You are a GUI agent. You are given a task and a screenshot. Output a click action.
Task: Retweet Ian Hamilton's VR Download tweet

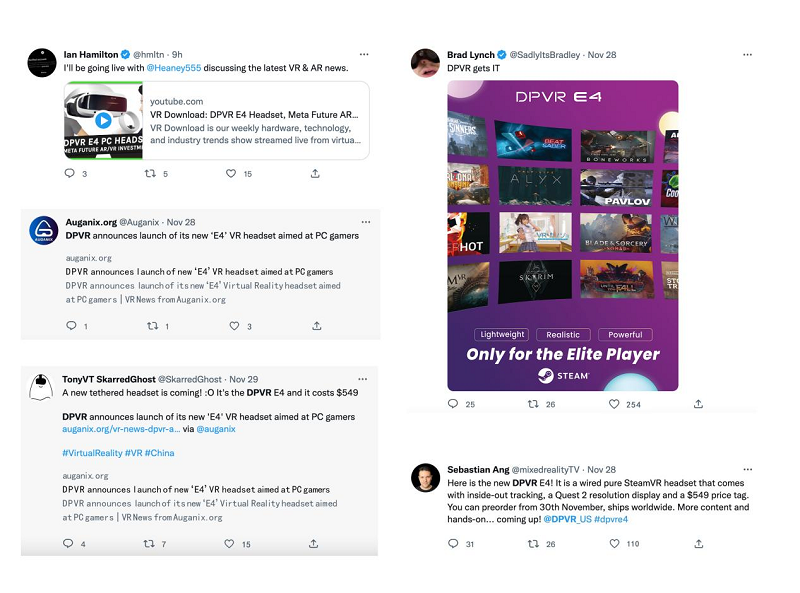150,173
